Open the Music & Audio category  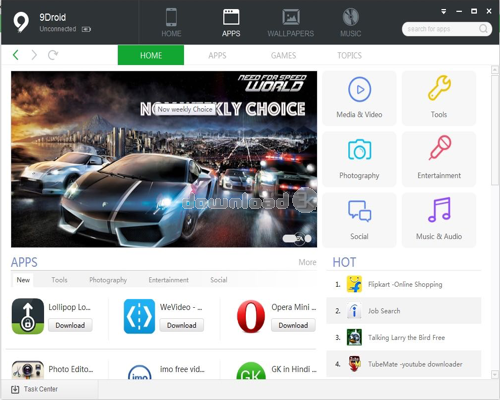(x=439, y=220)
